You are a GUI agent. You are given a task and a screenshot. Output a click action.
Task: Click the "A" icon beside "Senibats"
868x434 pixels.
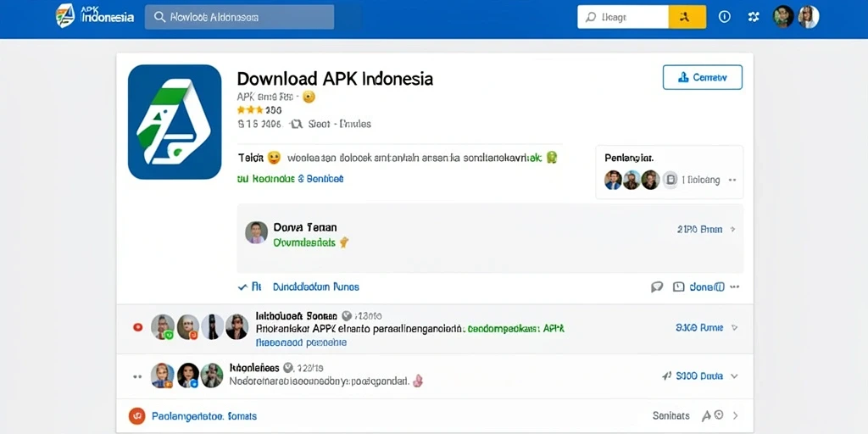706,415
